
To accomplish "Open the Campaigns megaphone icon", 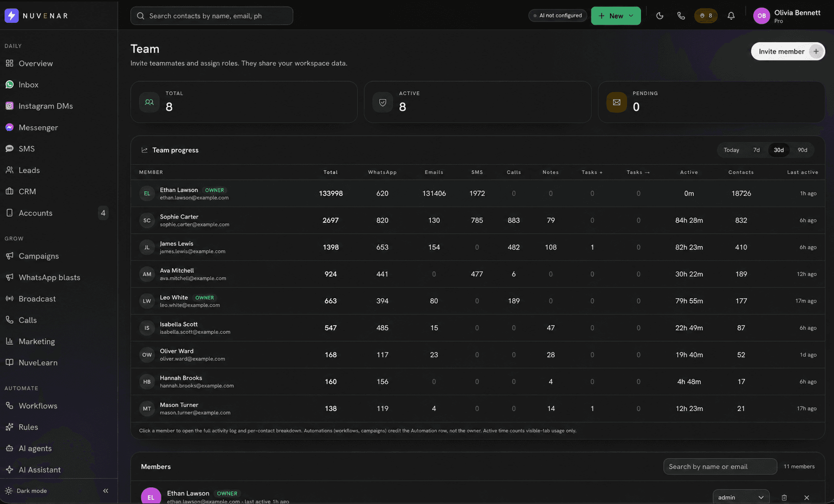I will click(9, 256).
